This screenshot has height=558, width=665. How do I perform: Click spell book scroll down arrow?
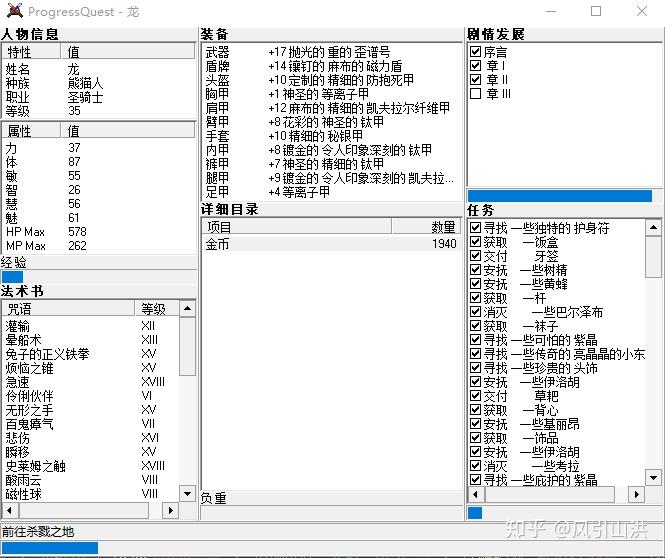(x=187, y=493)
